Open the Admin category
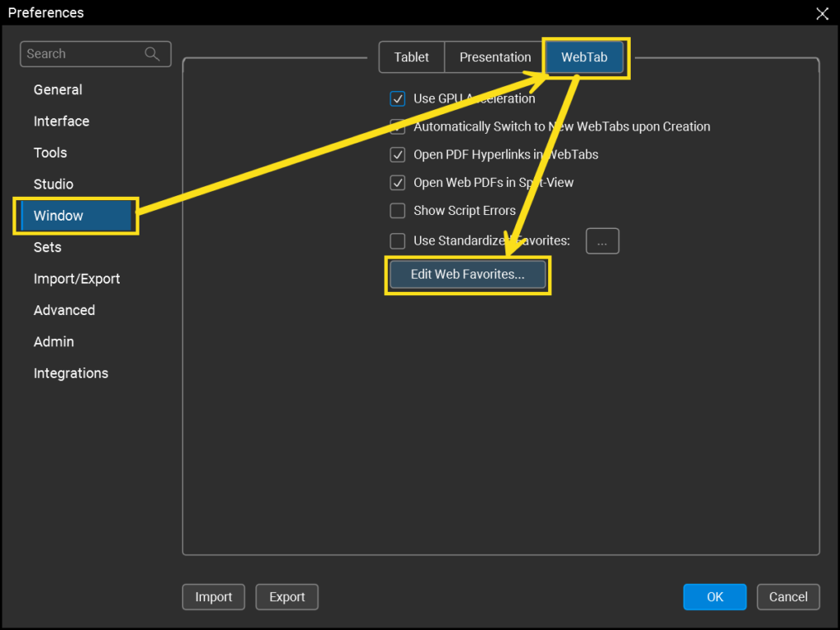Screen dimensions: 840x630 point(54,342)
